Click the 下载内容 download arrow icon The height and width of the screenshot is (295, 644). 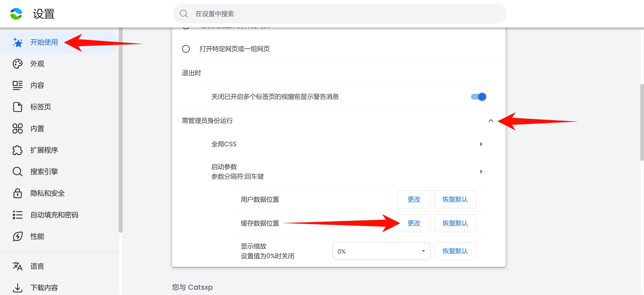pyautogui.click(x=17, y=288)
